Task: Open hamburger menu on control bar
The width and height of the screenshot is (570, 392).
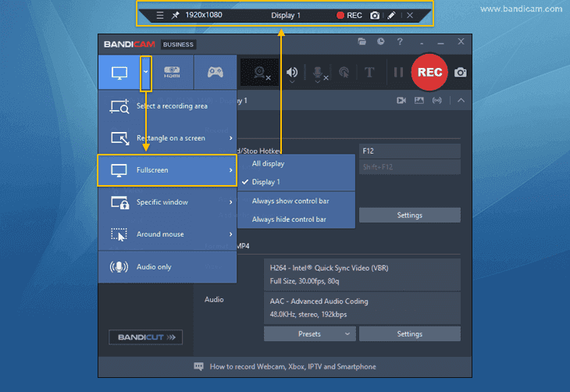Action: pyautogui.click(x=159, y=16)
